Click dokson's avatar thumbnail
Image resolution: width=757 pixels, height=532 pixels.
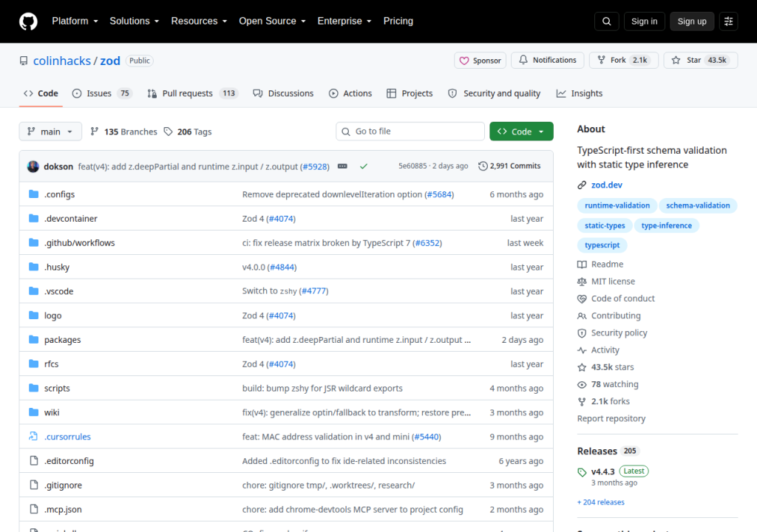[33, 166]
